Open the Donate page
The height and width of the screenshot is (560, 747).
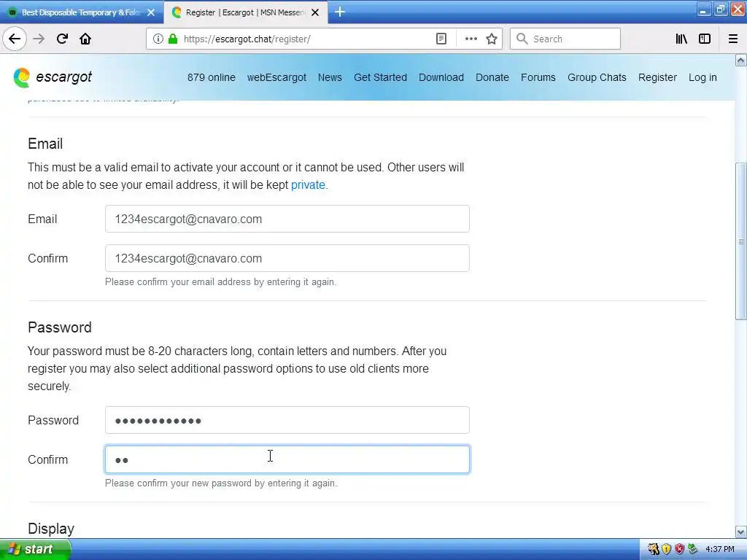[492, 77]
